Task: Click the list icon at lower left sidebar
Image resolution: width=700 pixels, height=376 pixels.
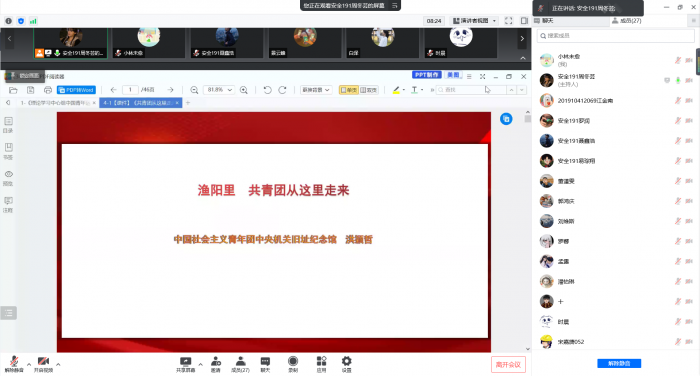Action: 8,313
